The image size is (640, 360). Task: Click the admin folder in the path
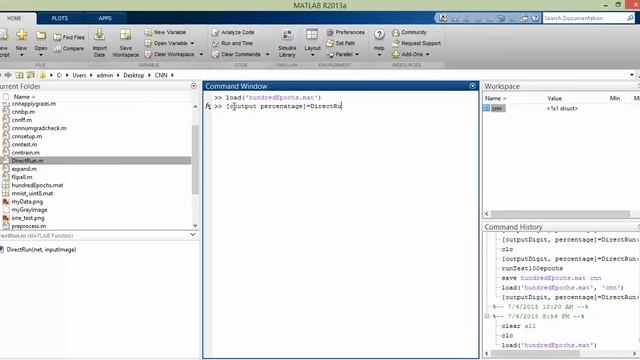pyautogui.click(x=104, y=75)
